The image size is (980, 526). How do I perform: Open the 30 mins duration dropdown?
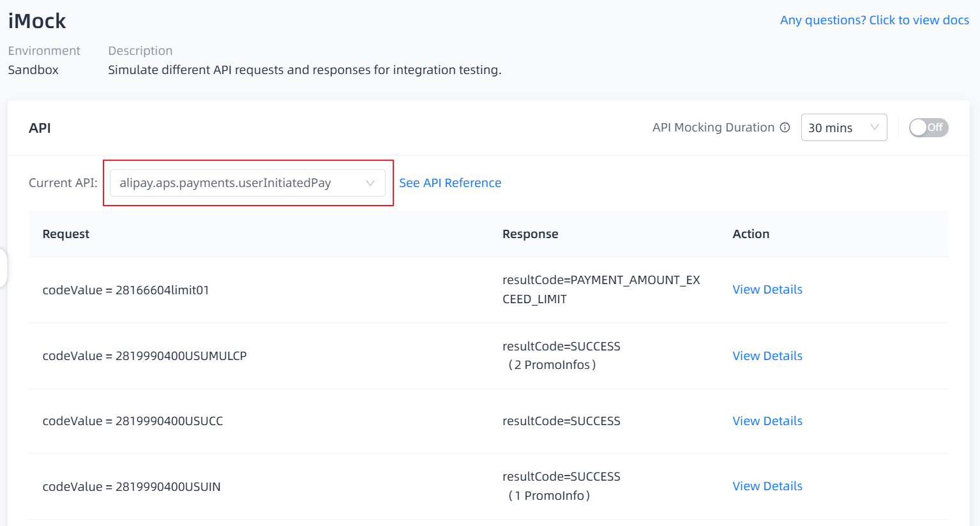(843, 128)
